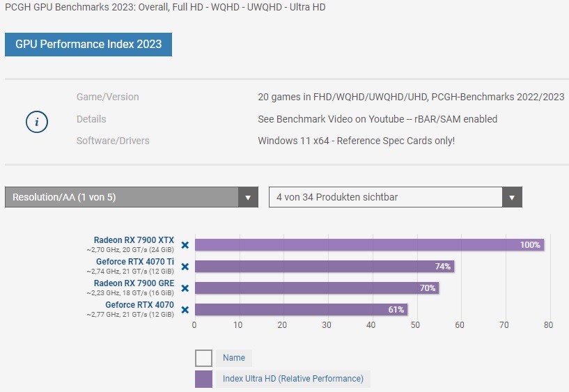Click the 'Details' label

tap(91, 119)
